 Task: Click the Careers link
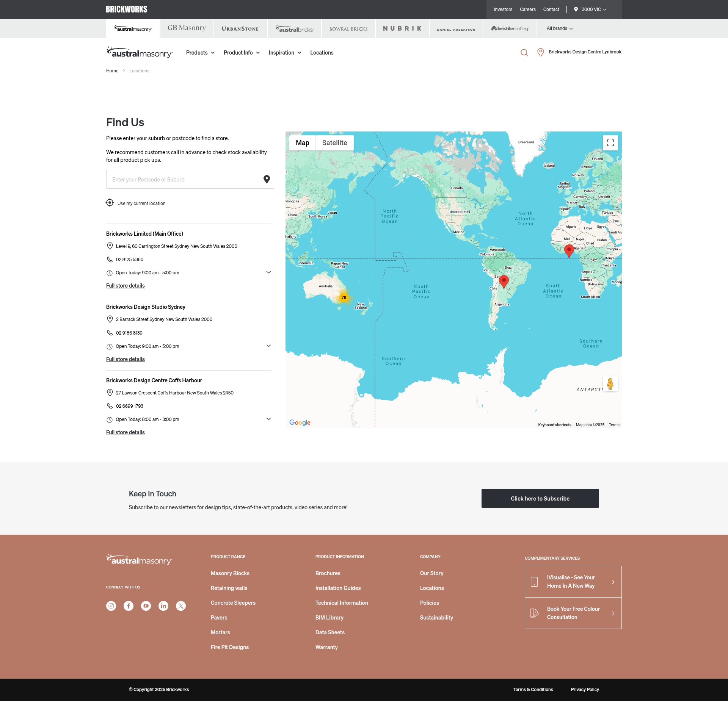click(527, 9)
